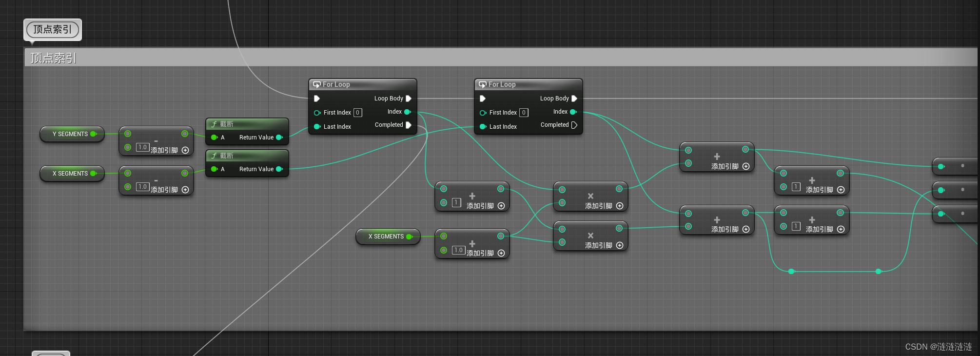Edit the 1.0 value on the Y SEGMENTS subtract node
Screen dimensions: 980x356
pos(142,147)
